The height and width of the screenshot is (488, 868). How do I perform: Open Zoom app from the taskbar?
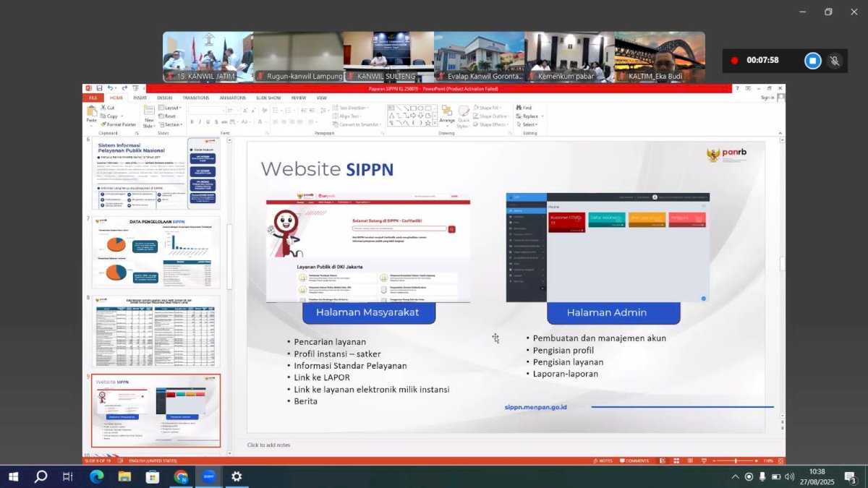[x=209, y=476]
